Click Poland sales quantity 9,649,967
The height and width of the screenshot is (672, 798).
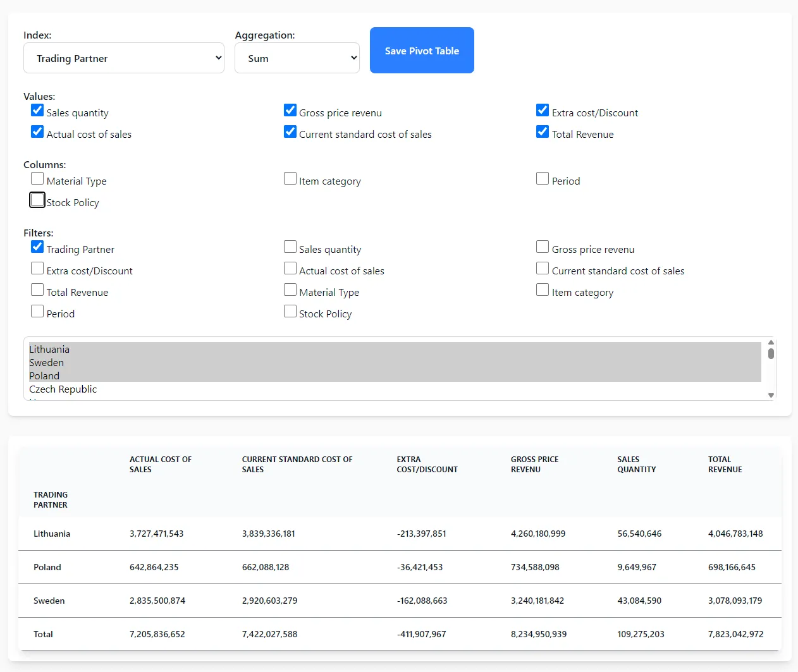(637, 567)
